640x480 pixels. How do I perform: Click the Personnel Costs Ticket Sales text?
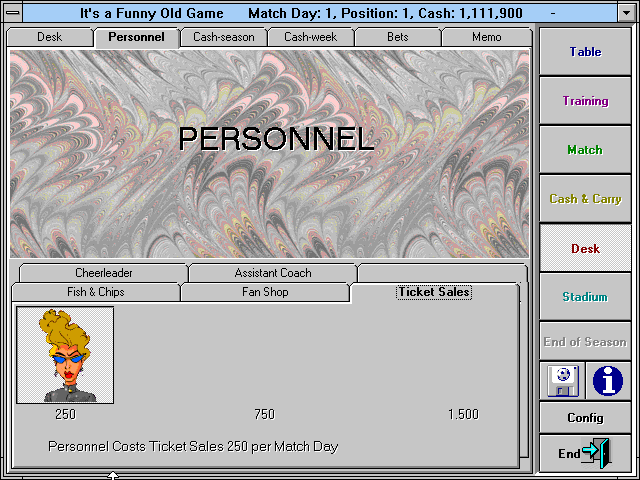point(193,447)
